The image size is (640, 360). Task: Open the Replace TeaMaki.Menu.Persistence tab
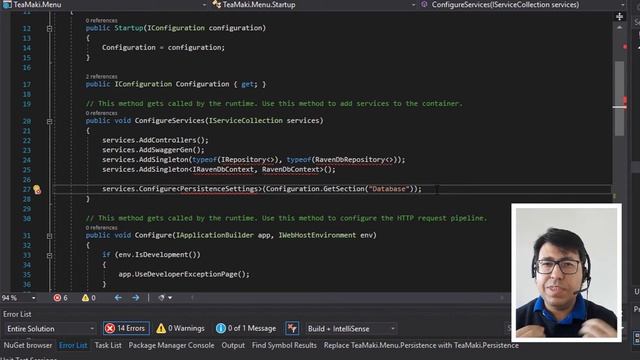click(x=421, y=345)
